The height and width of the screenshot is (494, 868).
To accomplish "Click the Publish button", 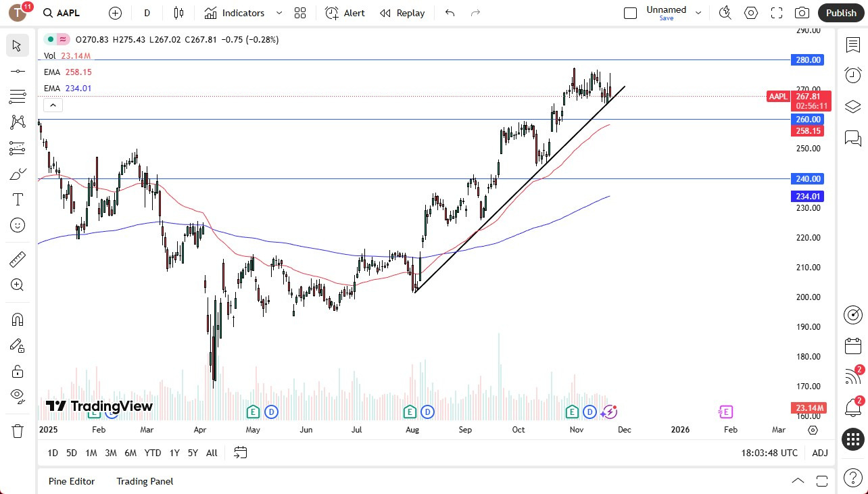I will point(841,12).
